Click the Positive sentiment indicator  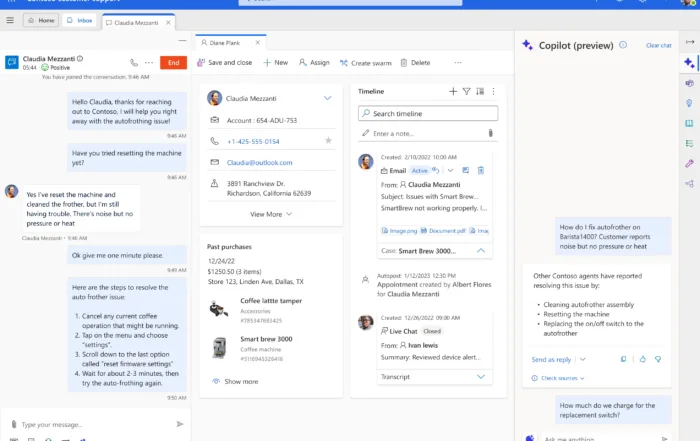coord(56,67)
